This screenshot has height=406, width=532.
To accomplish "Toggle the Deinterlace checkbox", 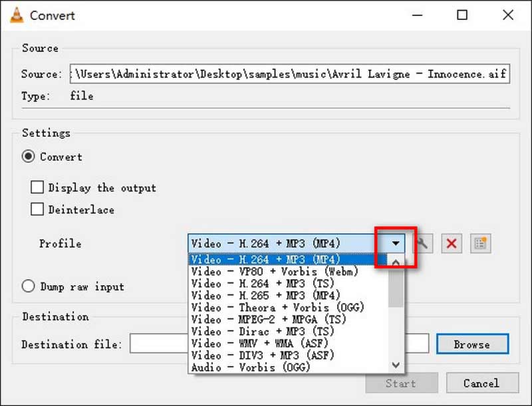I will 37,209.
